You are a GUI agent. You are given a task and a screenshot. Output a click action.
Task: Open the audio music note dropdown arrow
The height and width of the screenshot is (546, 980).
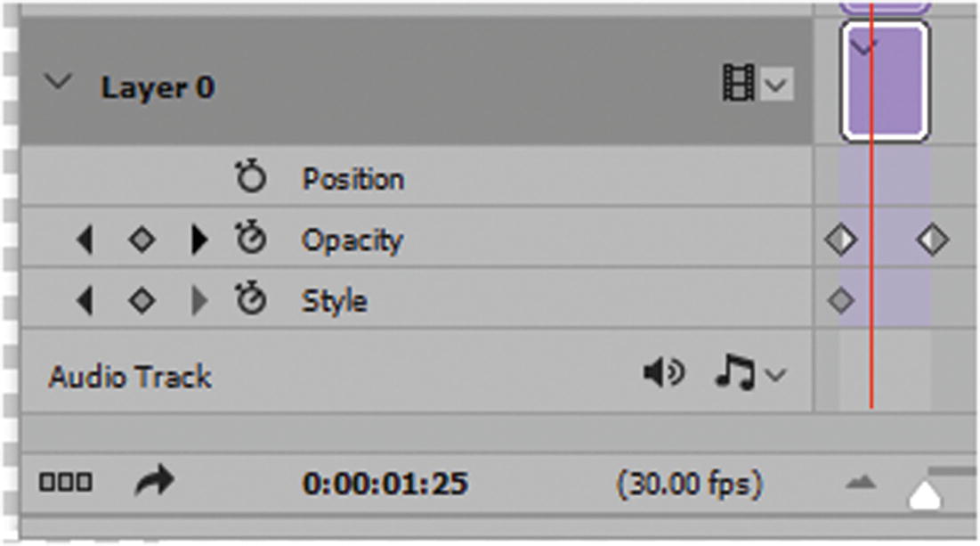tap(775, 376)
